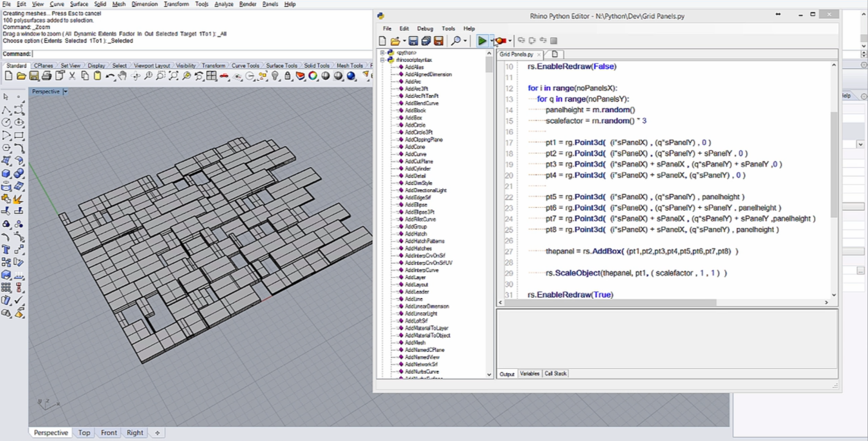The height and width of the screenshot is (441, 868).
Task: Click the Cut scissors icon
Action: tap(72, 76)
